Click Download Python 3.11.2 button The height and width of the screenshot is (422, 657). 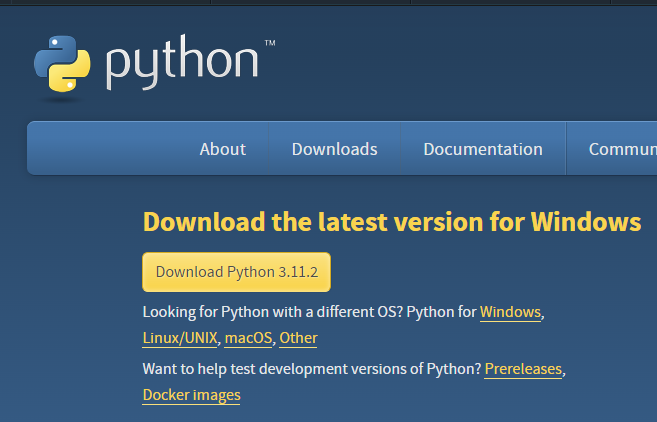(236, 272)
